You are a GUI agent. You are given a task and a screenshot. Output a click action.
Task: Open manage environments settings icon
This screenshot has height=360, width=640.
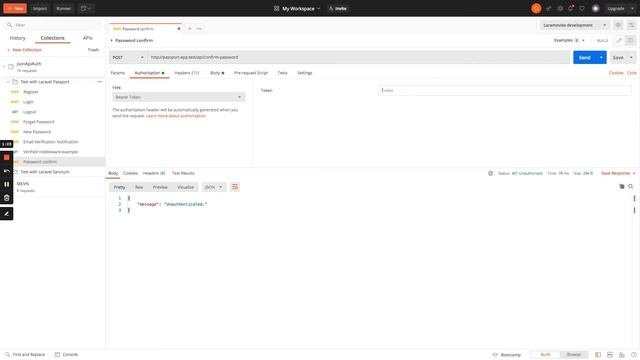631,25
